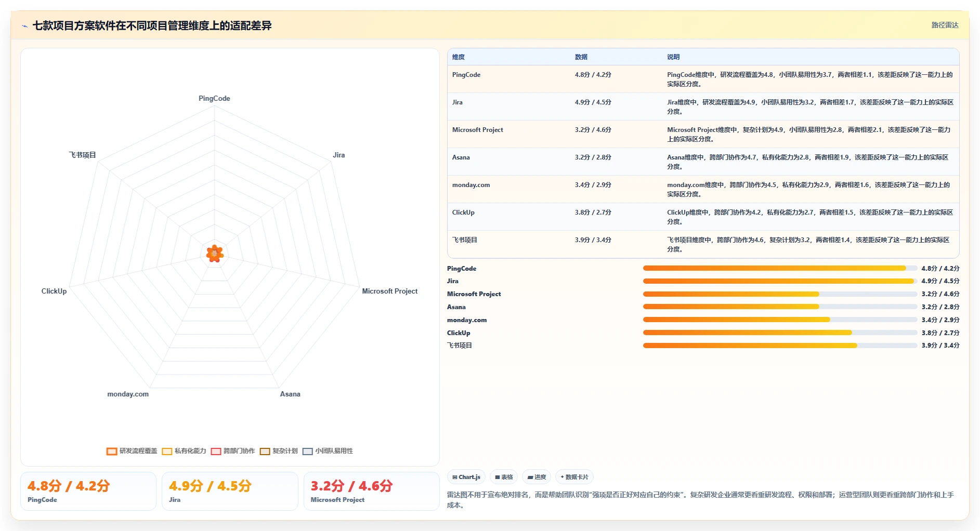
Task: Click table value 3.2分 / 2.8分 in Asana row
Action: pyautogui.click(x=593, y=157)
